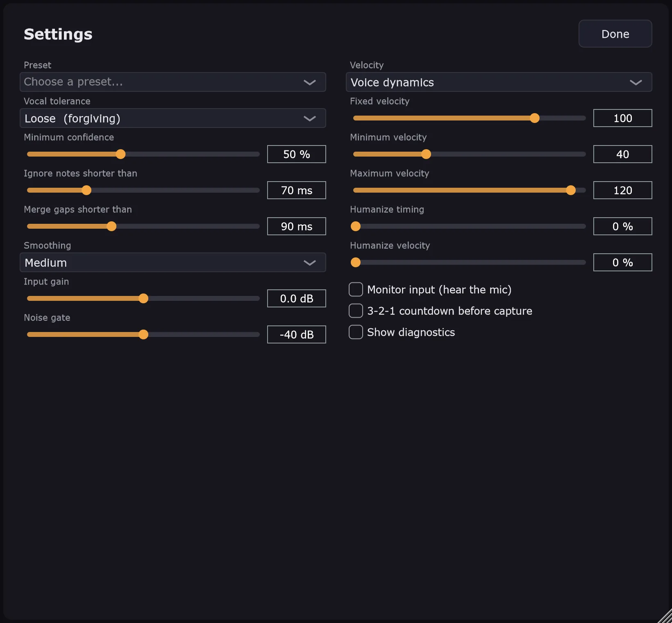
Task: Click the window resize grip corner
Action: 665,616
